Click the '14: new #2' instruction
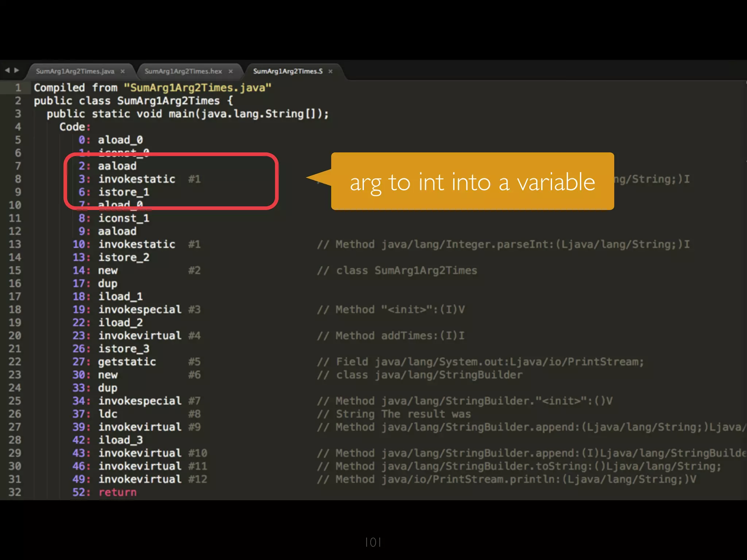747x560 pixels. pyautogui.click(x=137, y=271)
